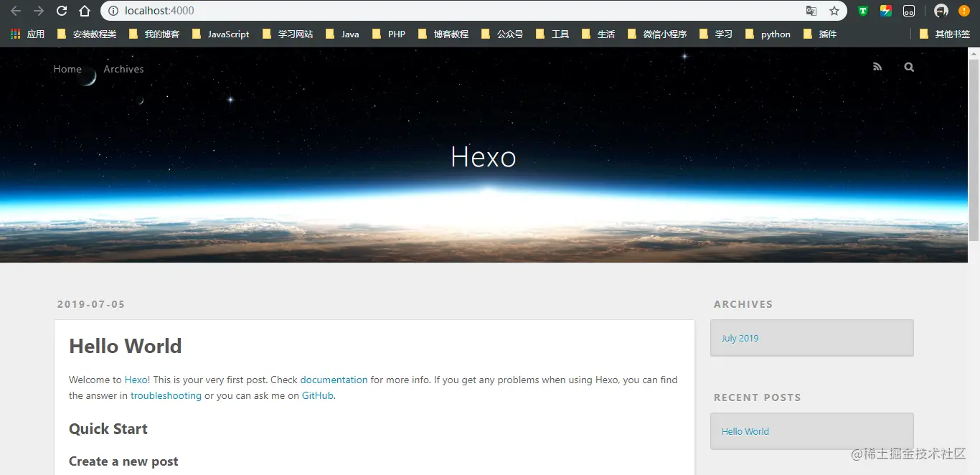Open the 生活 bookmark folder

point(598,34)
